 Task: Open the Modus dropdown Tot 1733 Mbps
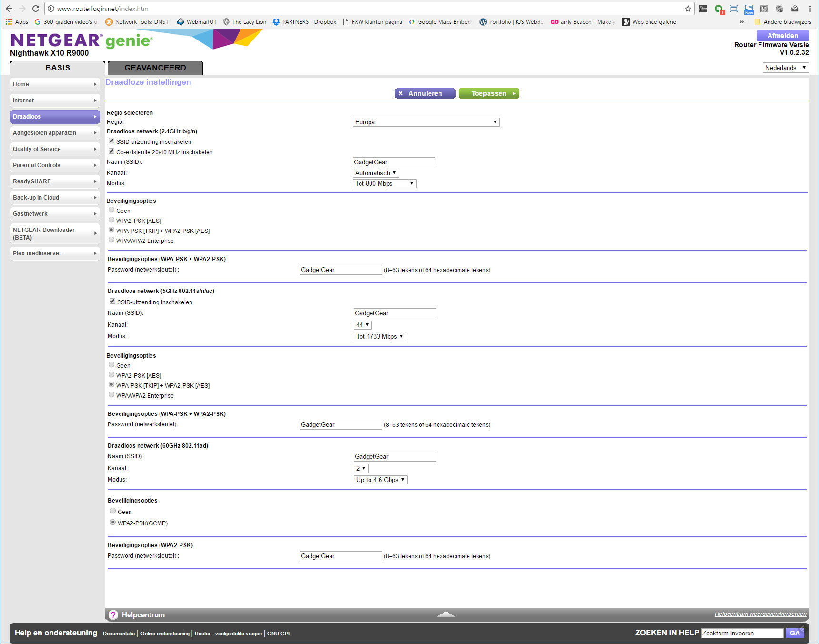380,336
